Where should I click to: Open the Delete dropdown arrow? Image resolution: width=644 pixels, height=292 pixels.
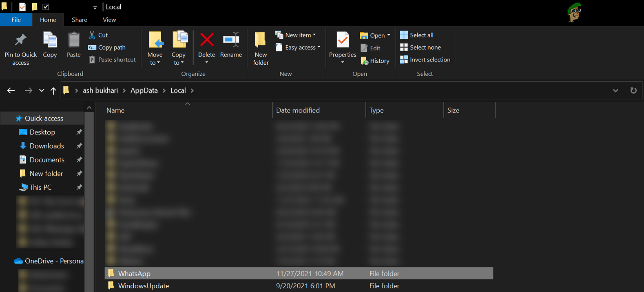207,62
